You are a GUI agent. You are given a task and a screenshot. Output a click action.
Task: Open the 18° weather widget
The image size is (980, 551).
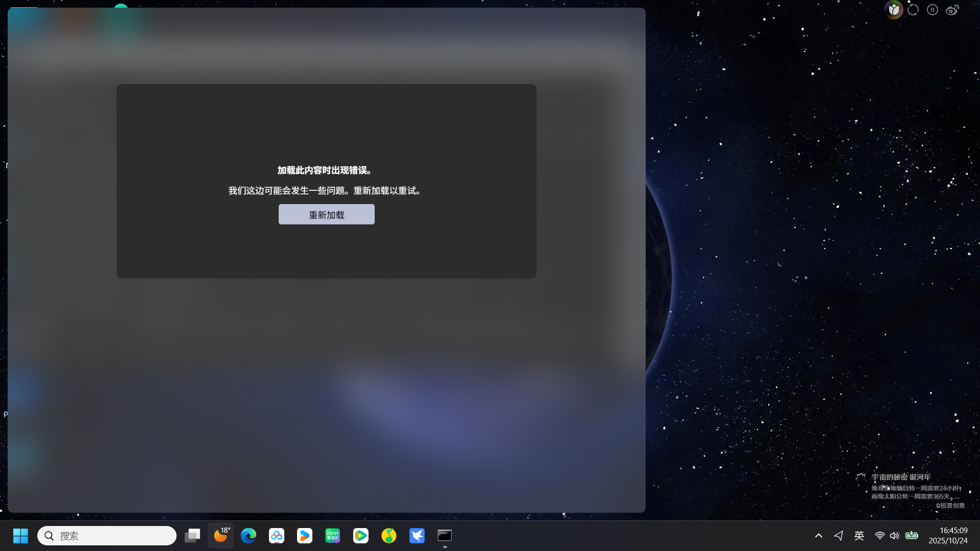(x=220, y=536)
